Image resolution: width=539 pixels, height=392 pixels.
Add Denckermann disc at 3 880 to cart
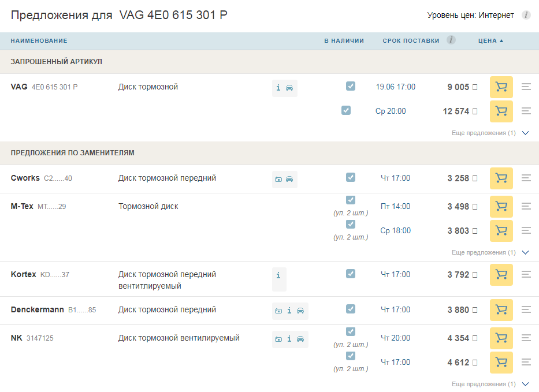[x=501, y=310]
